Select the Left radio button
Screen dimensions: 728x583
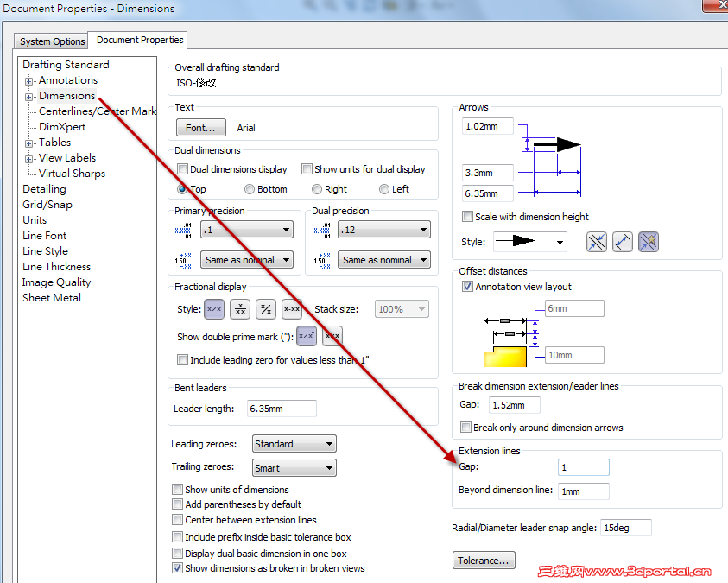(384, 189)
